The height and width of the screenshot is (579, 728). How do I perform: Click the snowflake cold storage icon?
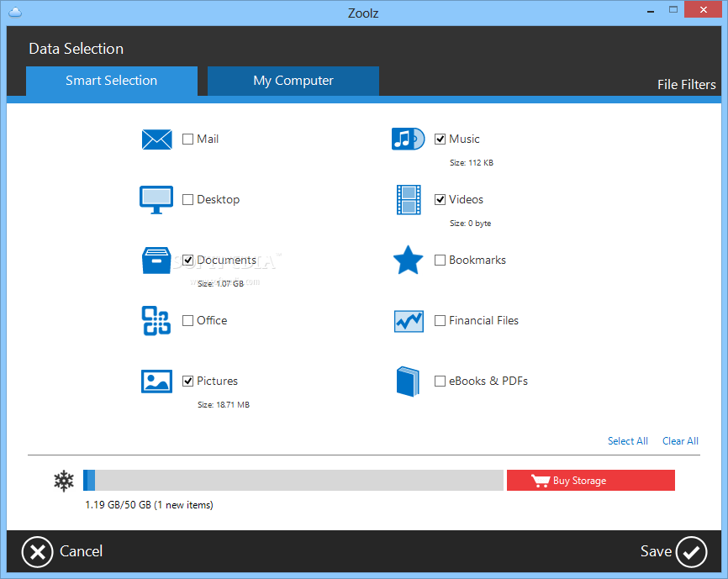point(64,481)
